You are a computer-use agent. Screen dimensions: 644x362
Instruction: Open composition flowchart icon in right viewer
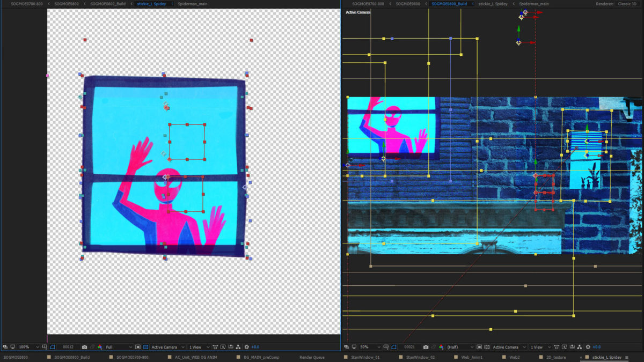[x=580, y=347]
